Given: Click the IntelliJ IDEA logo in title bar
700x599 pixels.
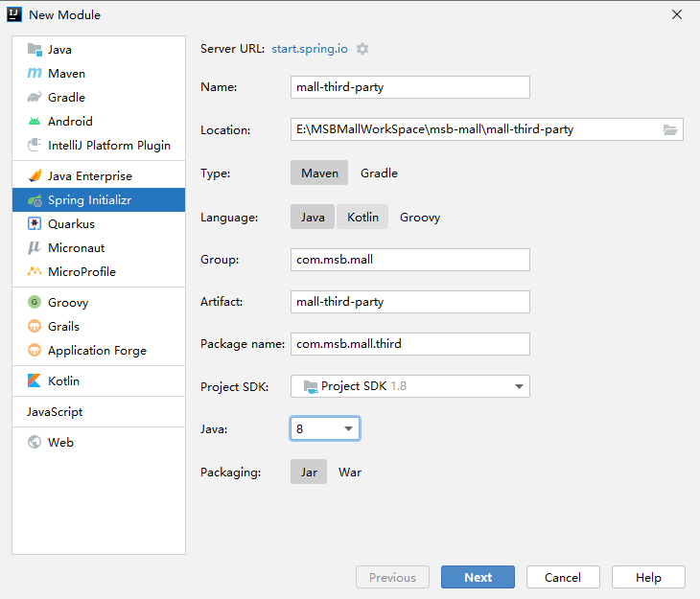Looking at the screenshot, I should pyautogui.click(x=14, y=14).
